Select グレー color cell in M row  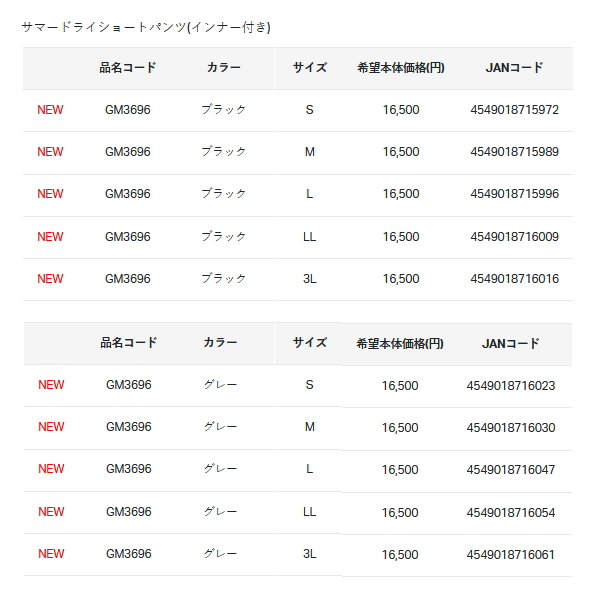pos(220,427)
